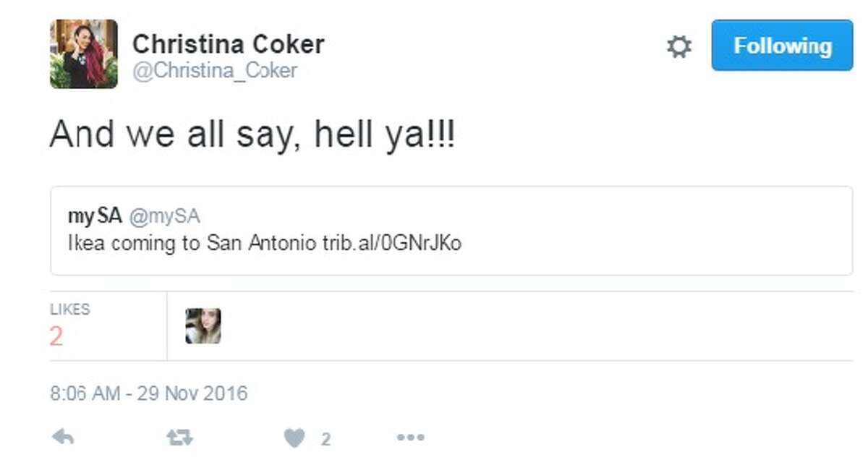The height and width of the screenshot is (460, 868).
Task: Open the avatar of the user who liked
Action: 203,326
